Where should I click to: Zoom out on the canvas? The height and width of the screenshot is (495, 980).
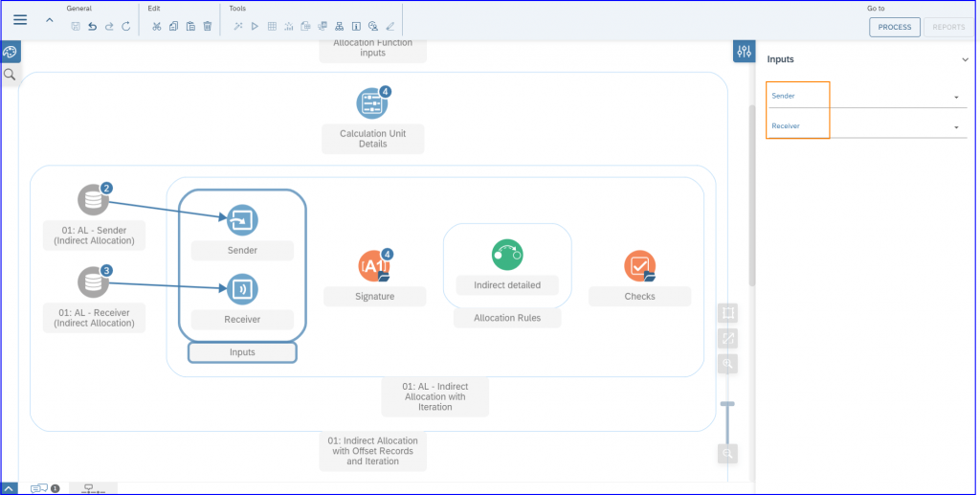click(728, 454)
